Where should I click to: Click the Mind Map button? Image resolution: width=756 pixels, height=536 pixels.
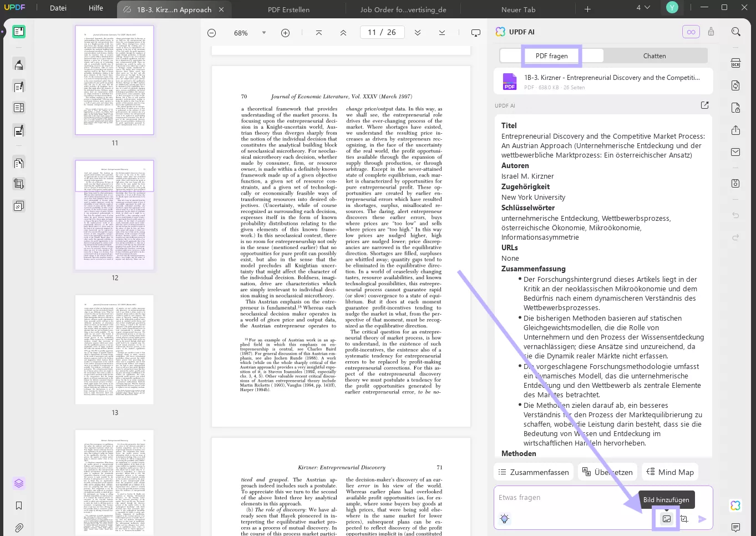670,472
